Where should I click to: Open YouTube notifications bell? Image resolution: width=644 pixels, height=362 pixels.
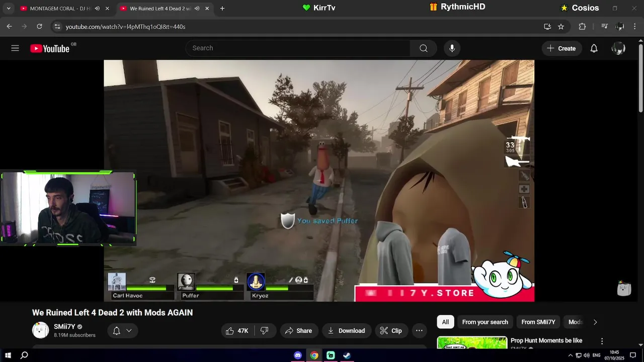[x=594, y=48]
